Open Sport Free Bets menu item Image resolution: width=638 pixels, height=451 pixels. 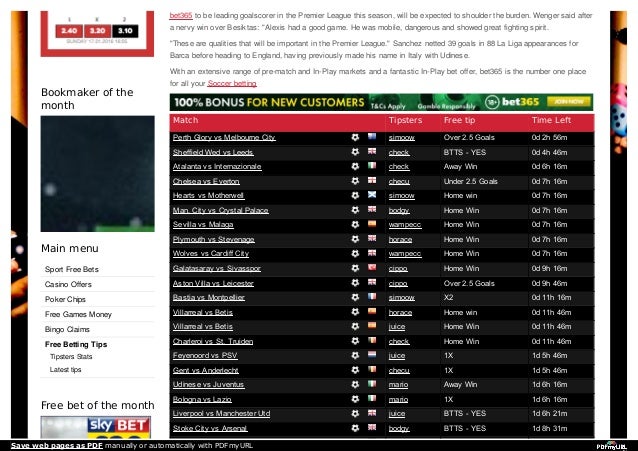pos(72,269)
